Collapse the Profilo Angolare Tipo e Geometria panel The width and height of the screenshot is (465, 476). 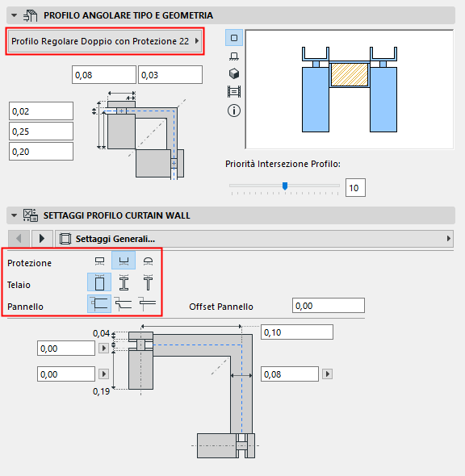point(14,15)
